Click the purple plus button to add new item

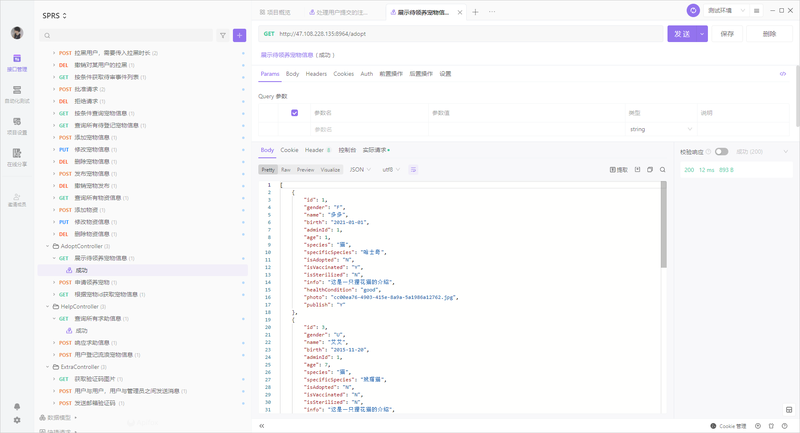click(239, 35)
